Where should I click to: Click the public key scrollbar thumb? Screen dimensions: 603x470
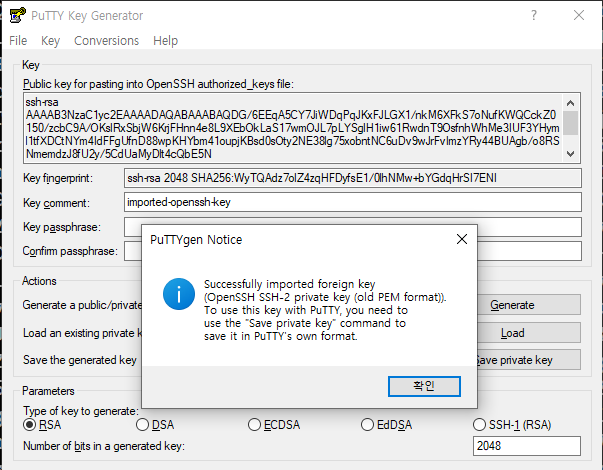[571, 123]
